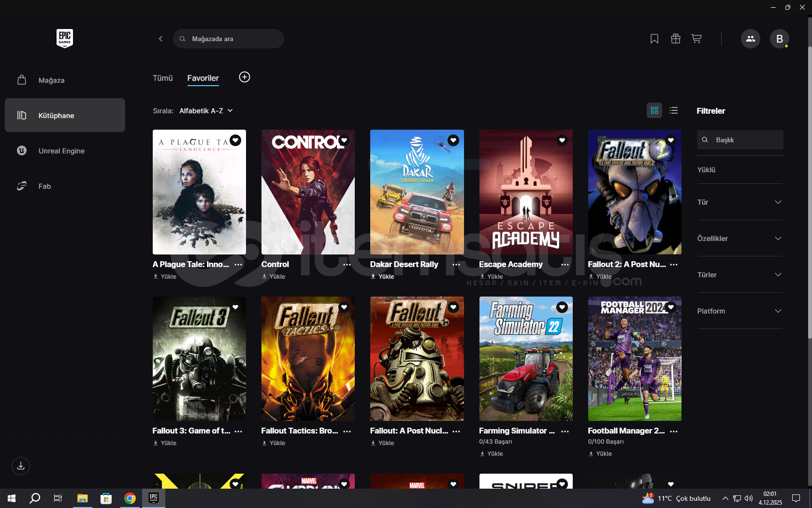Open Windows taskbar search

coord(35,498)
